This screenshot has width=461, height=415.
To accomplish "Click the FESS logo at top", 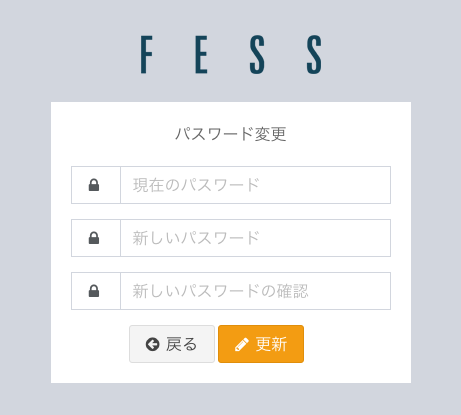I will (x=231, y=55).
